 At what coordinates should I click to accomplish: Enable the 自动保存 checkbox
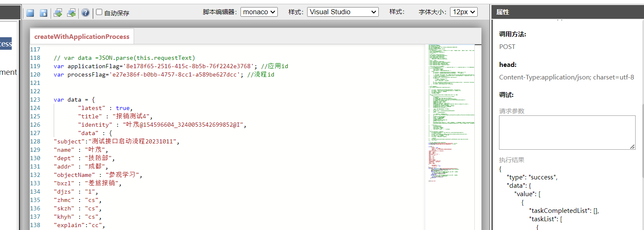(99, 12)
